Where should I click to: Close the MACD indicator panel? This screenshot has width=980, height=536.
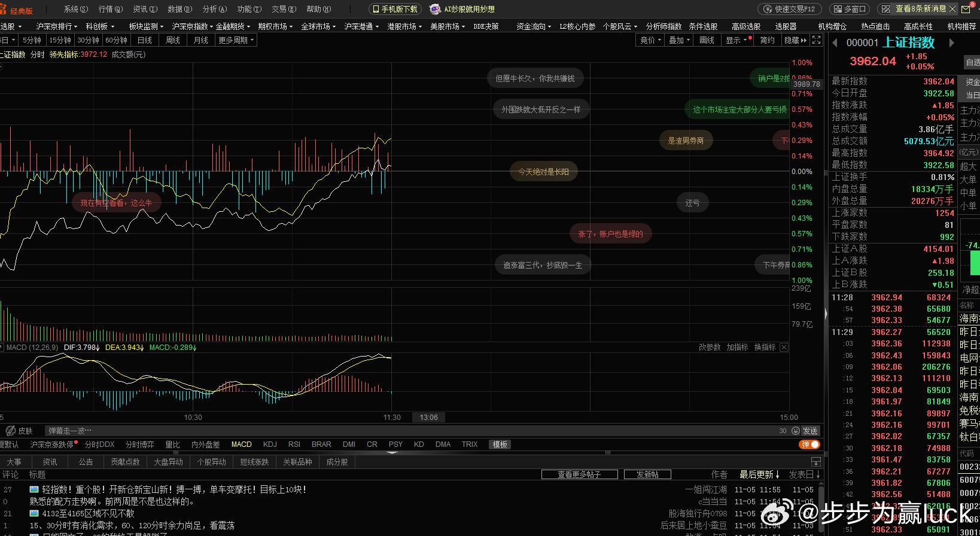(784, 347)
